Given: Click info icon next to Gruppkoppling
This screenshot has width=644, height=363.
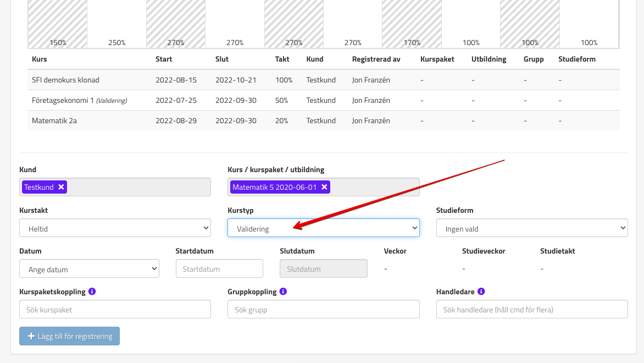Looking at the screenshot, I should (282, 291).
